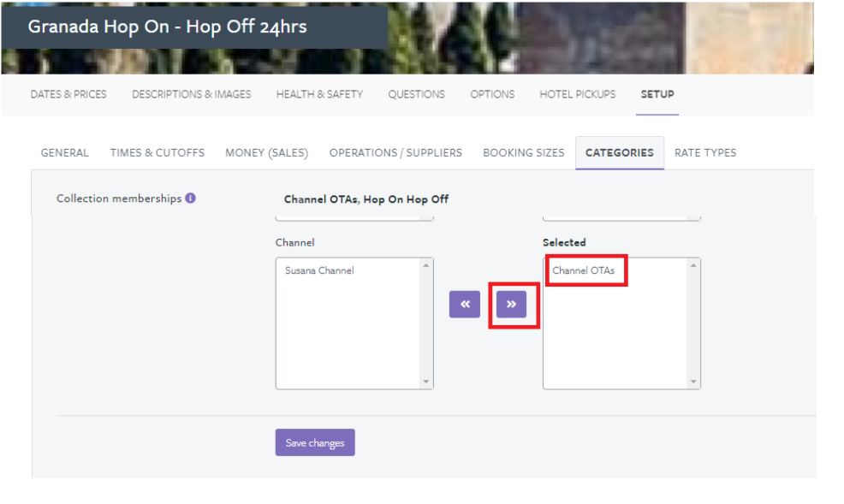Screen dimensions: 844x504
Task: Open the Hotel Pickups tab
Action: click(577, 94)
